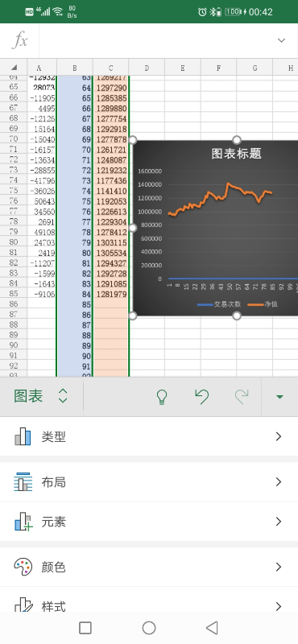Open the 图表 ribbon tab label

tap(28, 396)
